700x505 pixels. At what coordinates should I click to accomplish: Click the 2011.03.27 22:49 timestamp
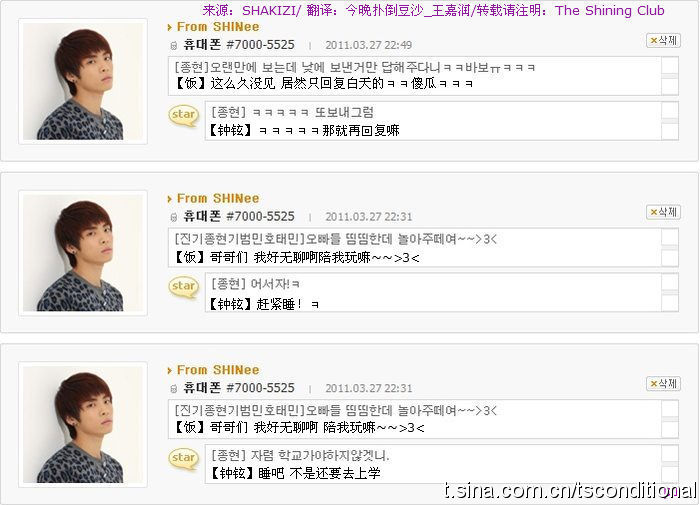[x=369, y=45]
